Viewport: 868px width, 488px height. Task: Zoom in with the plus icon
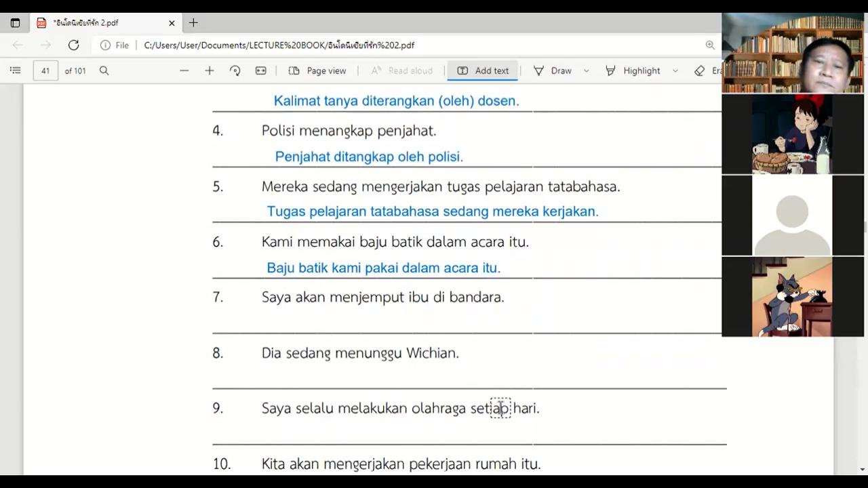click(x=210, y=70)
